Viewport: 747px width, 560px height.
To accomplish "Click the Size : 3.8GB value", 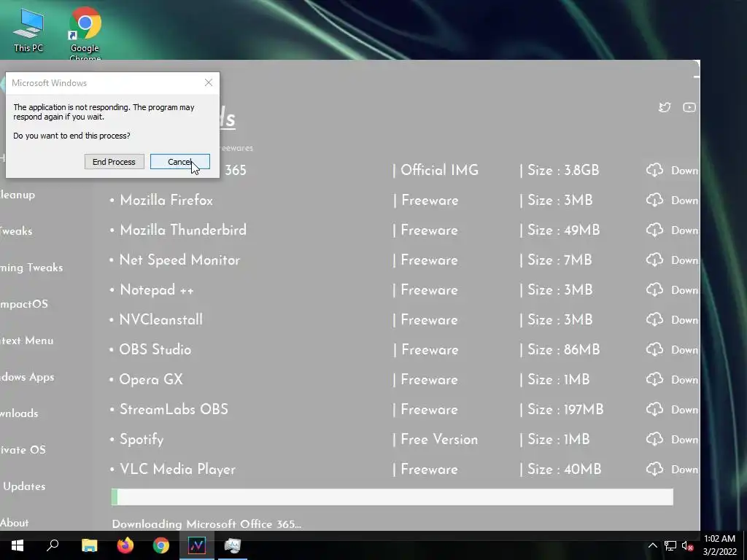I will click(563, 170).
